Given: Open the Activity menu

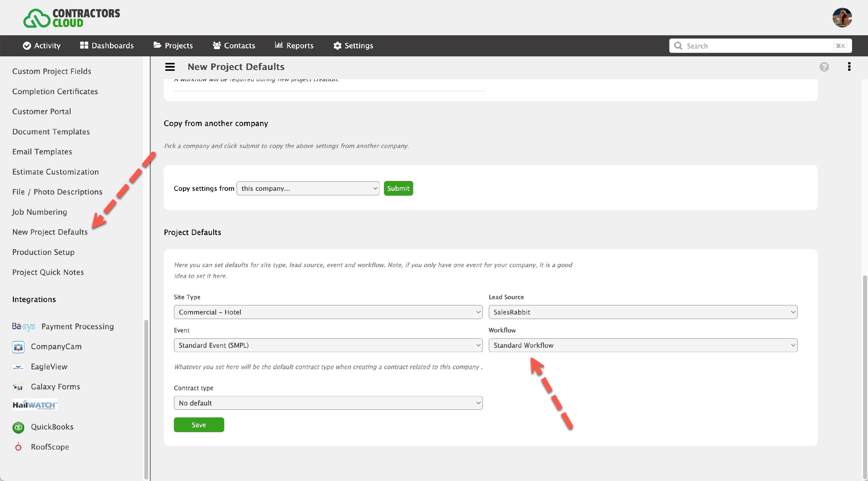Looking at the screenshot, I should coord(41,46).
